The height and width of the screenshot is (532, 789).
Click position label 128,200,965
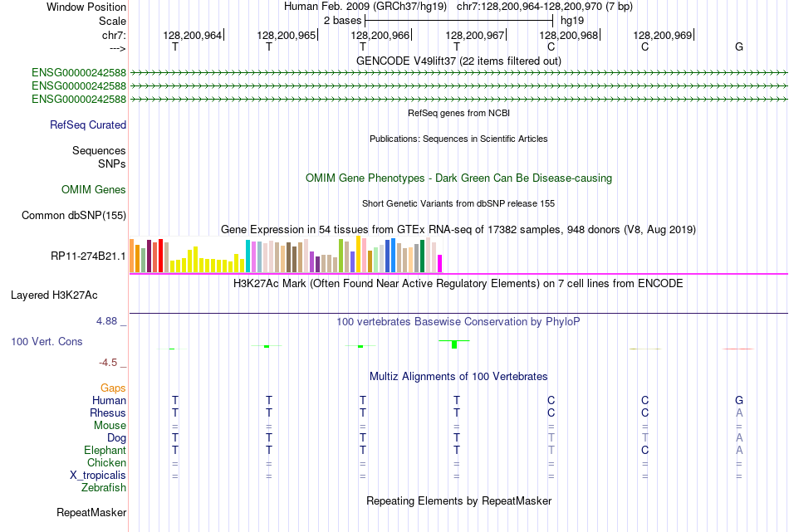pos(287,35)
